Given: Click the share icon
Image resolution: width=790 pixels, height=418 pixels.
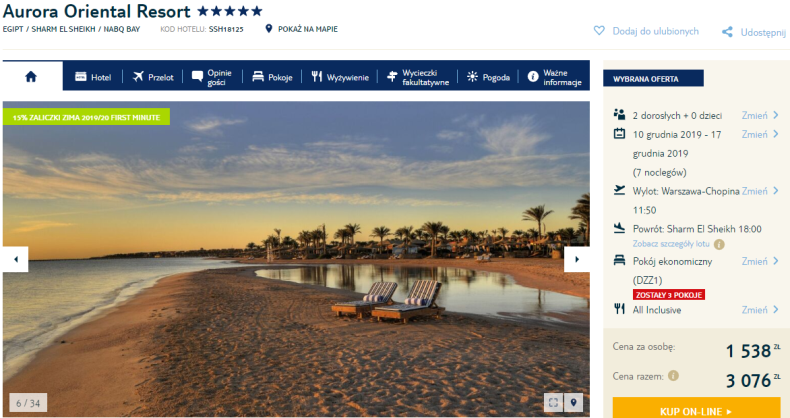Looking at the screenshot, I should (727, 32).
